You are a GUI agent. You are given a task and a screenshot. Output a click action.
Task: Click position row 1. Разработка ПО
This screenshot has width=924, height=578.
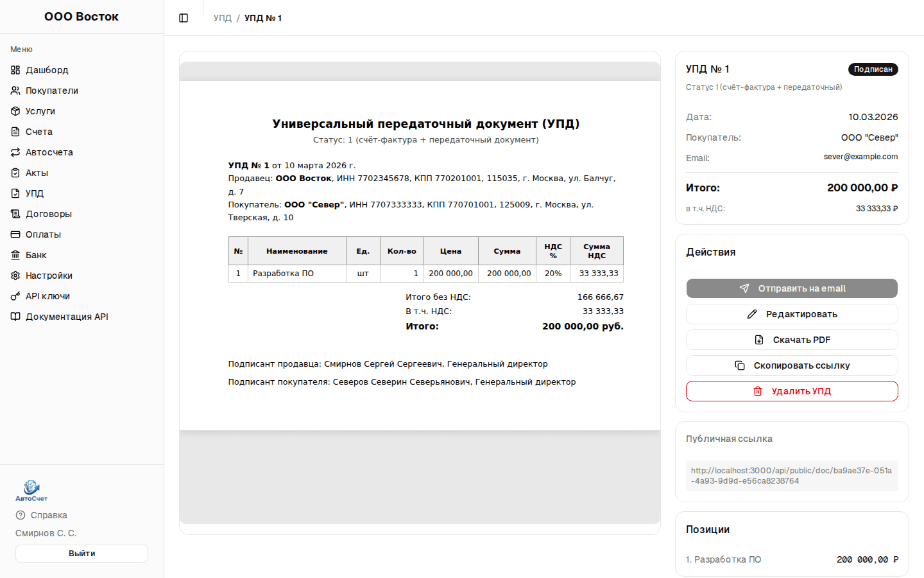tap(792, 559)
